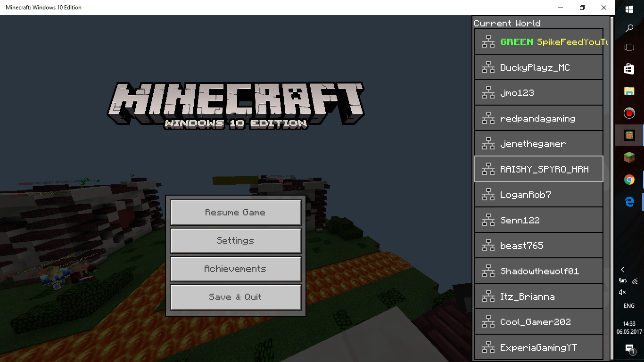Click Minecraft grass block taskbar icon
644x362 pixels.
(629, 157)
